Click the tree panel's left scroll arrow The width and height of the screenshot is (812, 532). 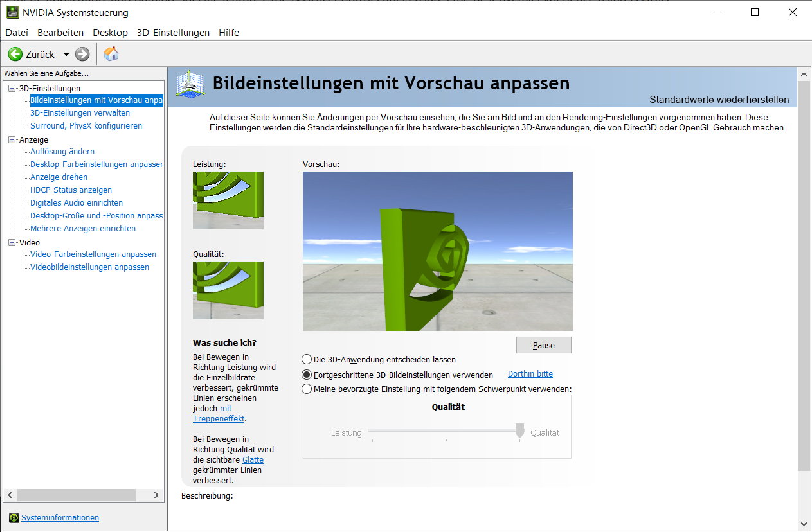point(10,495)
